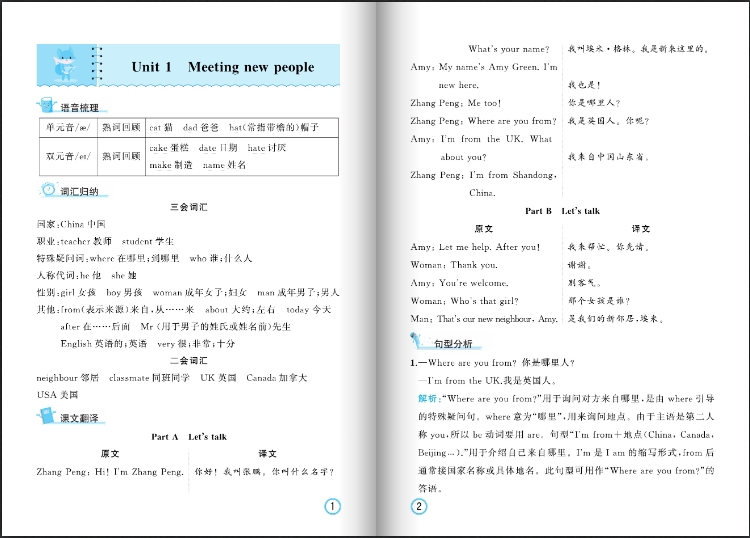Click the title 'Unit 1 Meeting new people'
750x538 pixels.
pyautogui.click(x=223, y=67)
